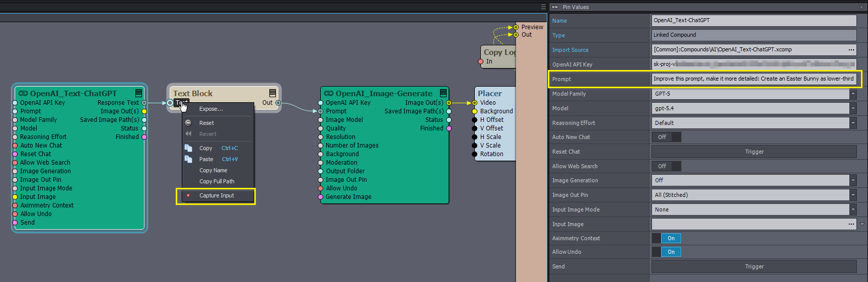Select Capture Input from the context menu
Screen dimensions: 868x282
pos(216,195)
